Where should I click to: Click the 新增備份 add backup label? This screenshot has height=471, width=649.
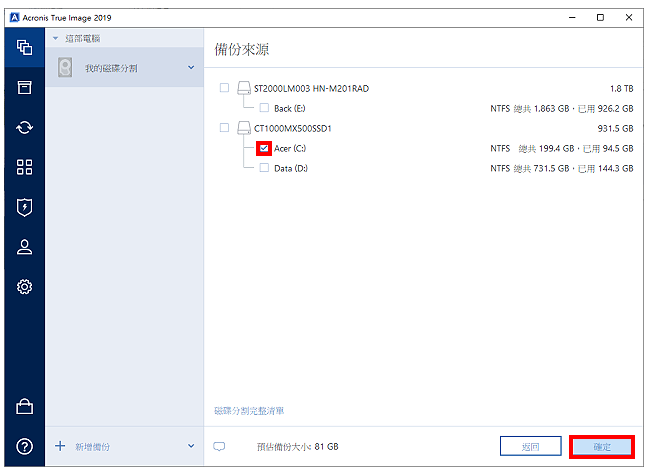click(x=93, y=447)
